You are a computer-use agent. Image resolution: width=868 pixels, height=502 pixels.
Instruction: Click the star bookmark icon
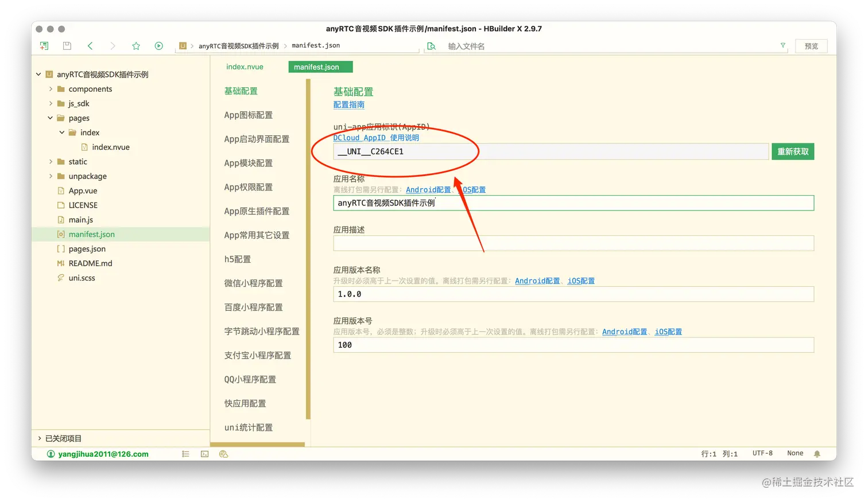pos(136,46)
